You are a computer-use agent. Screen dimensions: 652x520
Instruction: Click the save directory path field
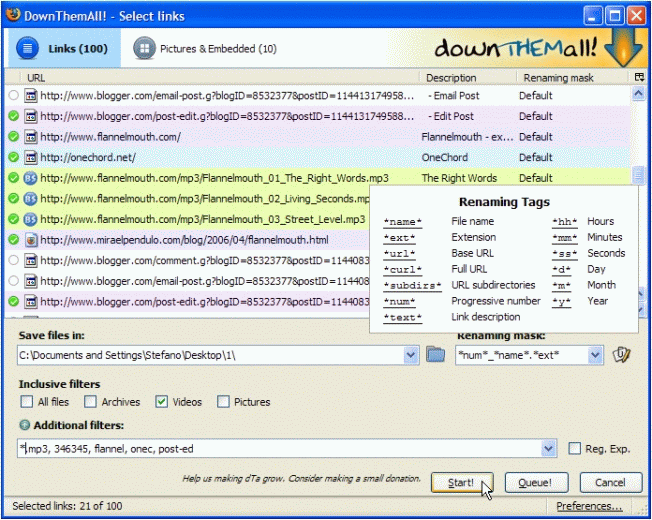coord(210,355)
